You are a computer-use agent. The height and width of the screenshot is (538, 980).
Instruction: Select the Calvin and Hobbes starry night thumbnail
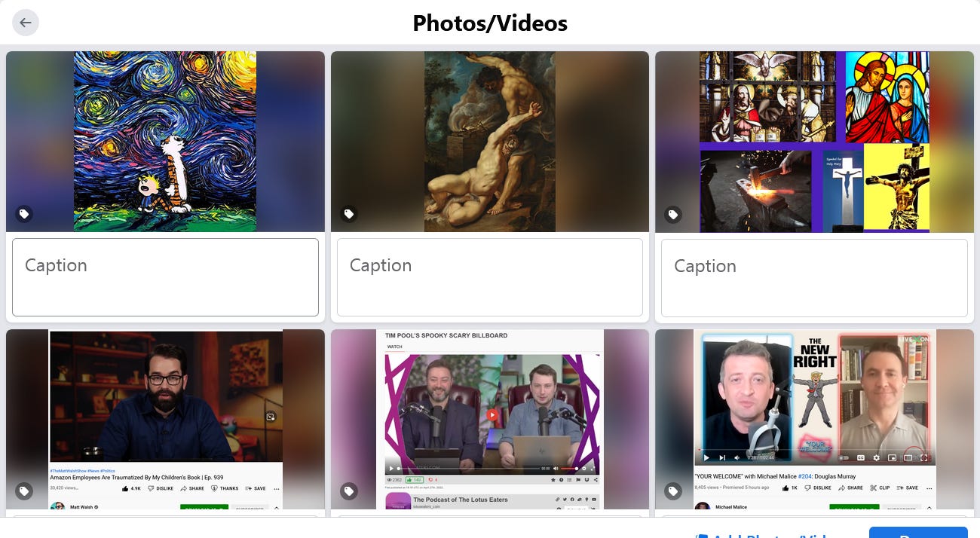point(165,142)
